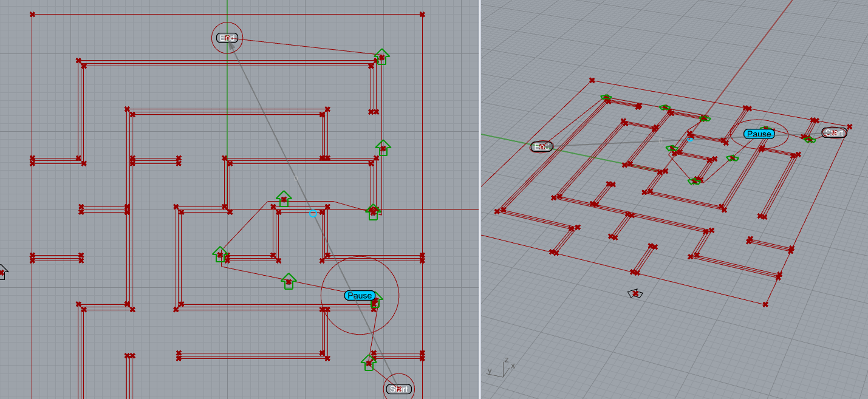The height and width of the screenshot is (399, 868).
Task: Click the Start label in the top viewport
Action: (399, 389)
